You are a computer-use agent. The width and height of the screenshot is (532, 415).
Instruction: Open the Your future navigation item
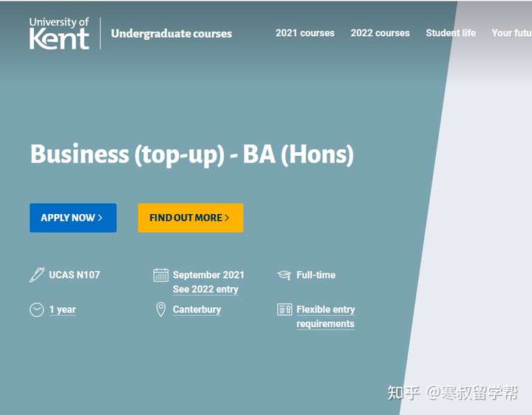pos(511,33)
